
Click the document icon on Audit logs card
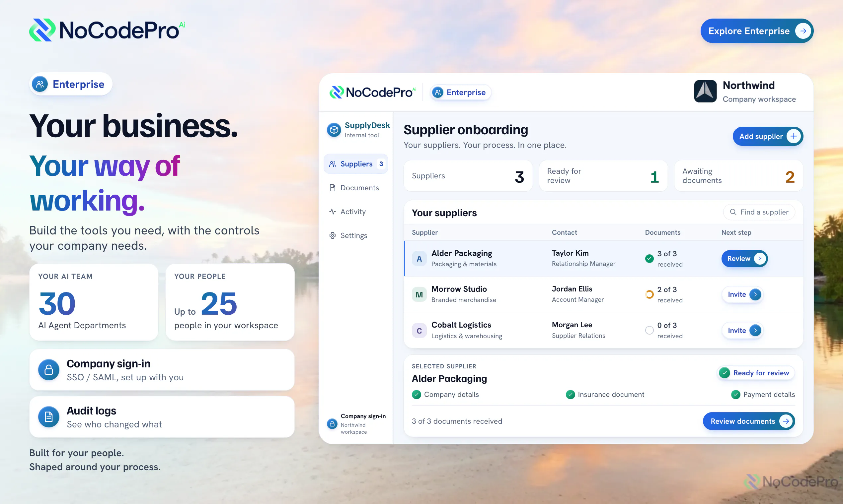pos(48,417)
